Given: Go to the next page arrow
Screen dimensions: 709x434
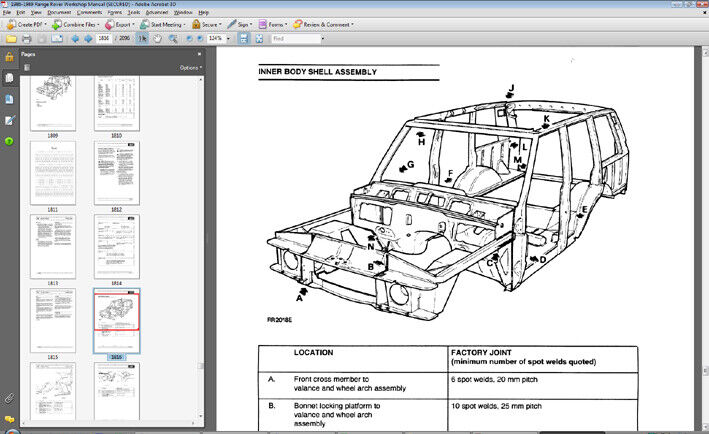Looking at the screenshot, I should pyautogui.click(x=88, y=39).
